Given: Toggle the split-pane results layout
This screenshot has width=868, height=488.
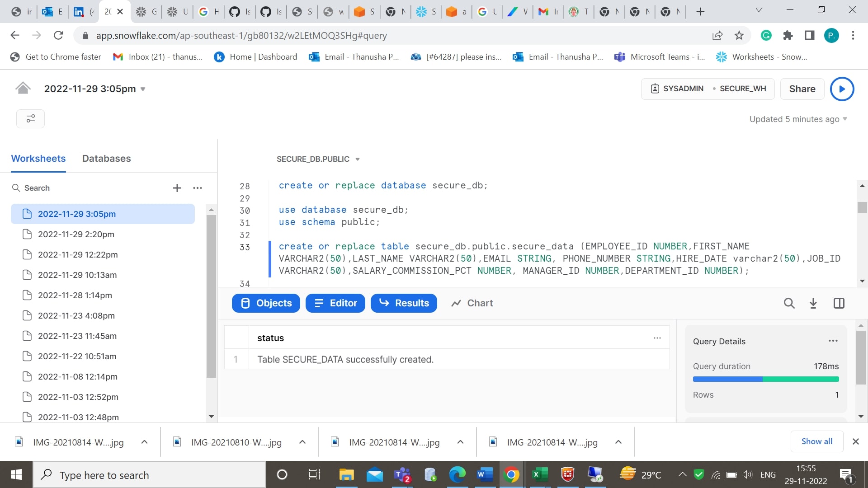Looking at the screenshot, I should pyautogui.click(x=839, y=303).
